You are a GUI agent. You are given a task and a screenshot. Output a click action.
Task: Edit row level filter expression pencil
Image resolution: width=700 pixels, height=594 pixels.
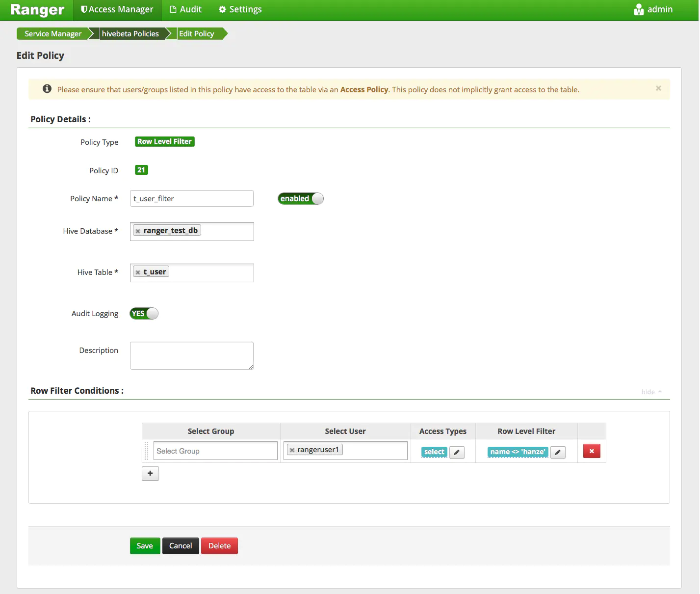(558, 452)
